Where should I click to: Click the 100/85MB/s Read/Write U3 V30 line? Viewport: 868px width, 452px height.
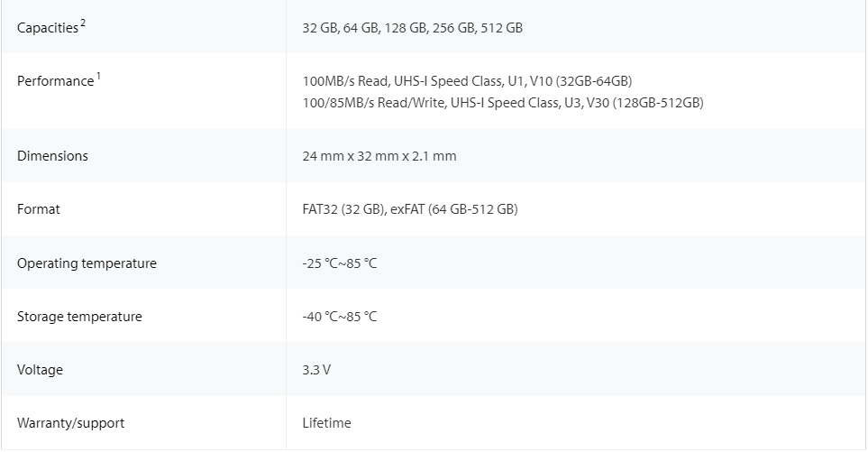(x=503, y=103)
